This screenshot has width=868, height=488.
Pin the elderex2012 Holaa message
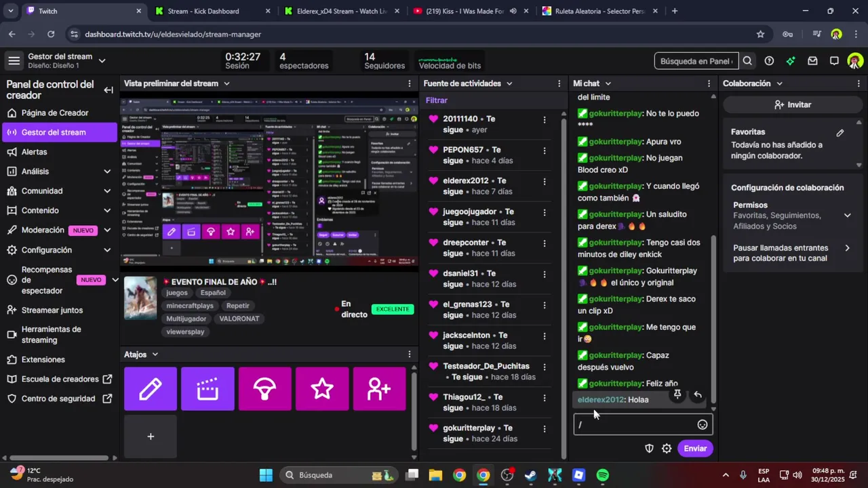pos(677,394)
